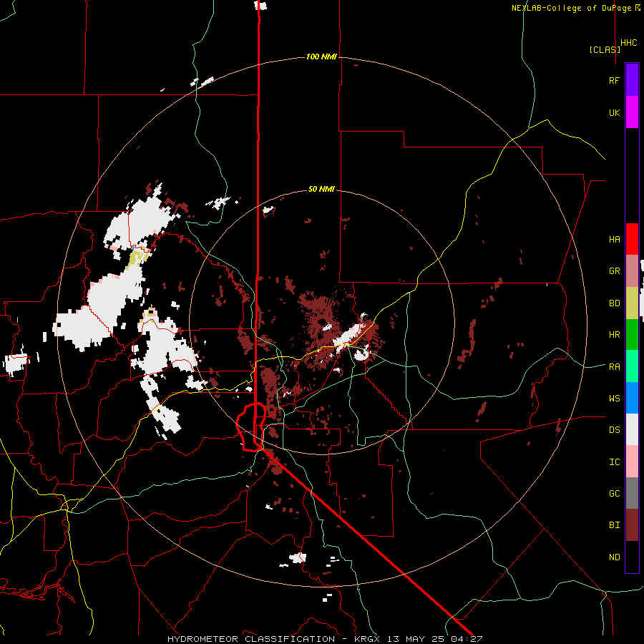The height and width of the screenshot is (644, 644).
Task: Click the 50 NMI range ring label
Action: [x=321, y=189]
